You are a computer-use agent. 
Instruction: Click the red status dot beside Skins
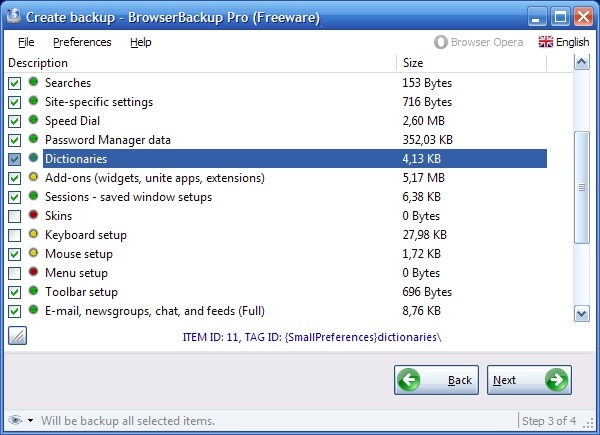tap(34, 215)
